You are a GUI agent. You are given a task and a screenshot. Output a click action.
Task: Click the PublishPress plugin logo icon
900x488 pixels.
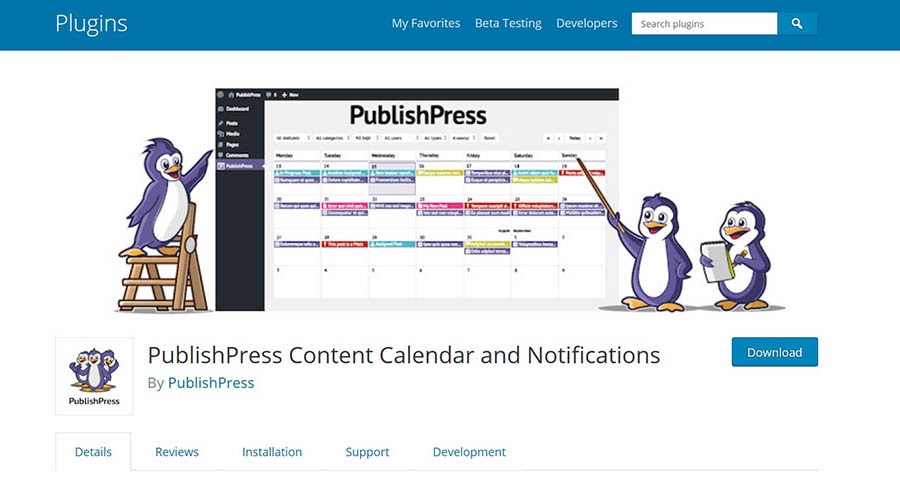click(x=94, y=376)
